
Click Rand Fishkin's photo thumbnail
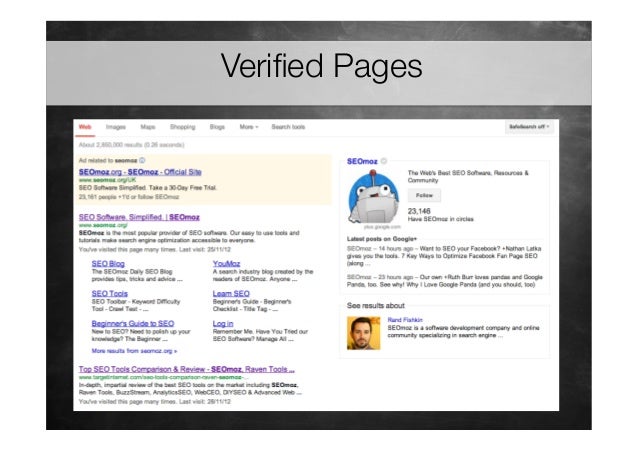(363, 333)
